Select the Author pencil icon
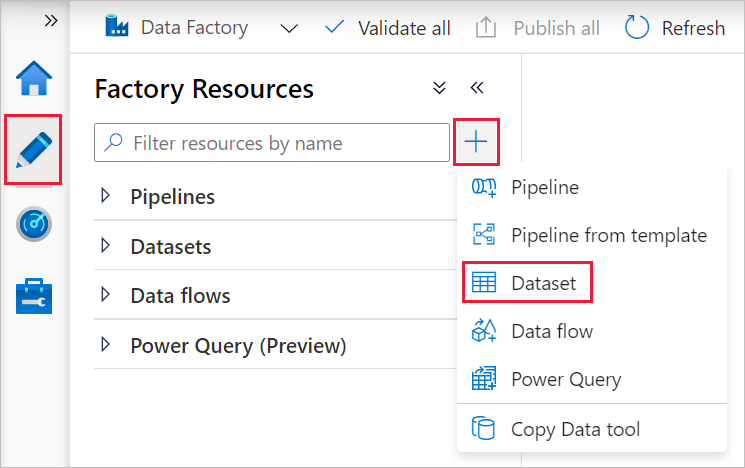Viewport: 745px width, 468px height. [34, 150]
